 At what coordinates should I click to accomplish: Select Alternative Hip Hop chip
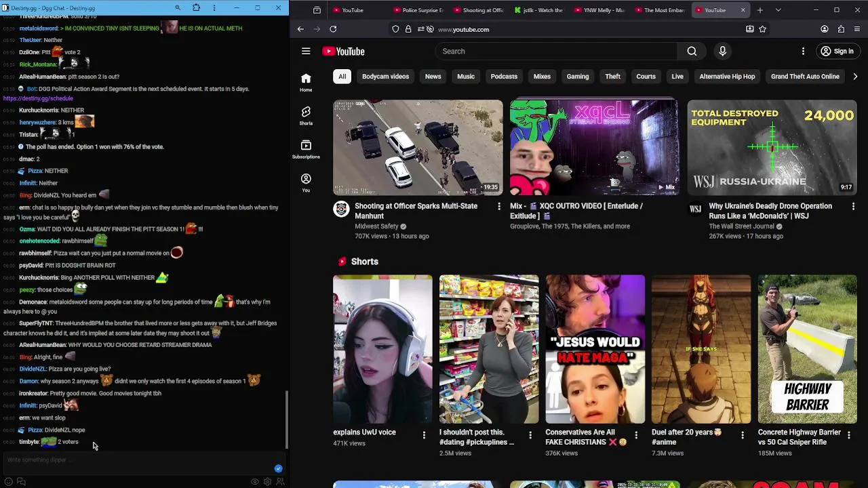[727, 77]
